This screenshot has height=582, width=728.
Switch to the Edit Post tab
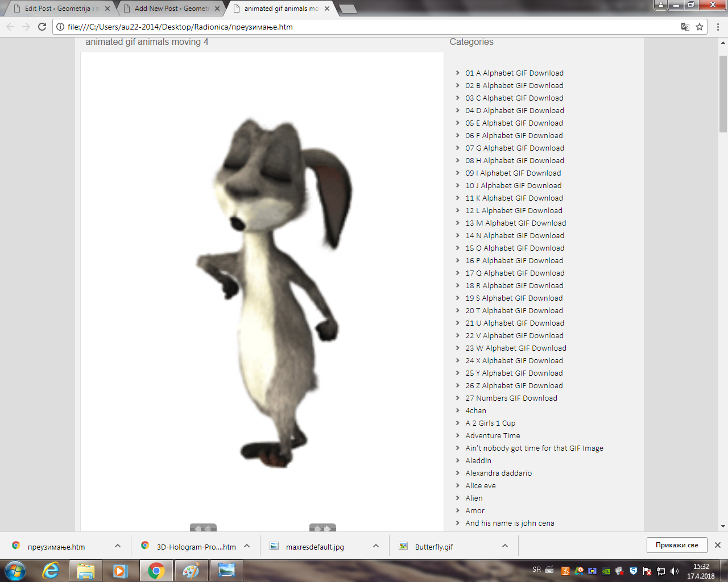click(x=61, y=9)
